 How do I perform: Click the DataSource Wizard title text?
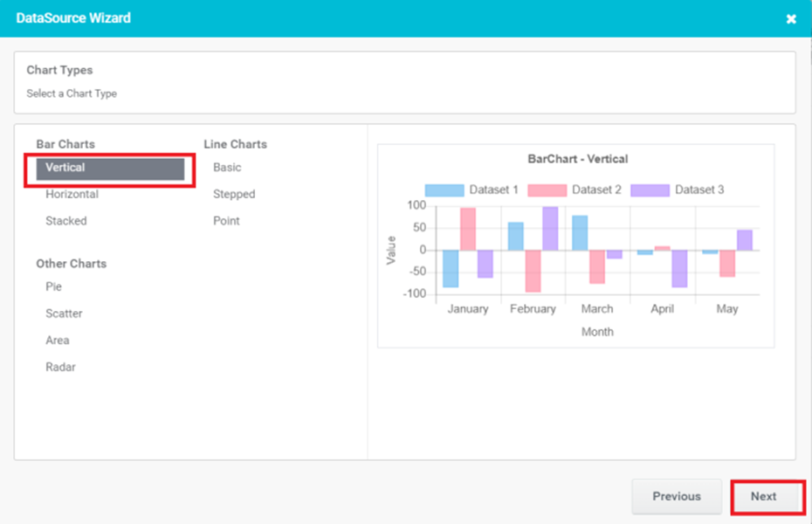(x=73, y=18)
